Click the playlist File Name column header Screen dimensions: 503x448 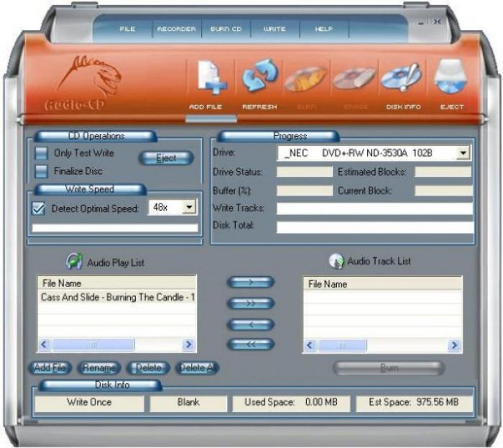(117, 283)
